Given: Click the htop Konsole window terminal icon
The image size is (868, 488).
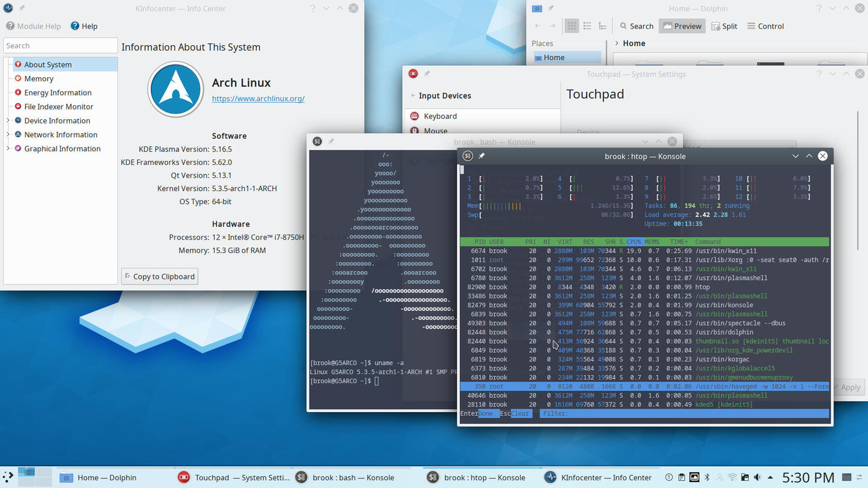Looking at the screenshot, I should (467, 156).
